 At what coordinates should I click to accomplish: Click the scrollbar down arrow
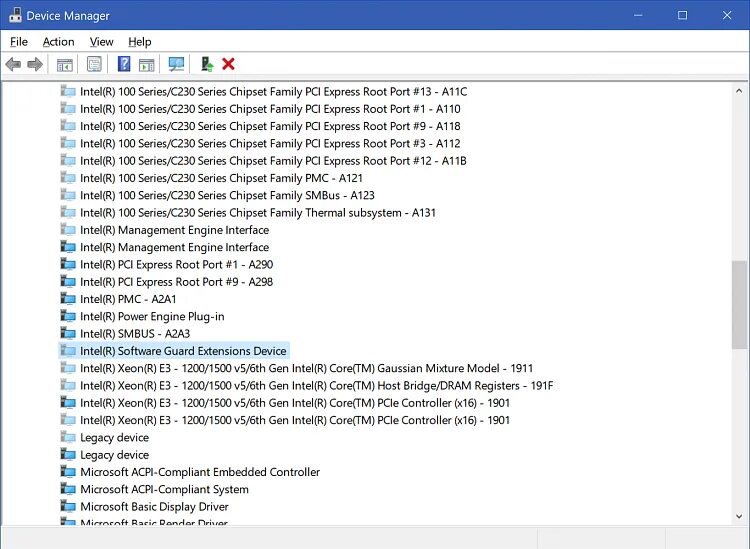click(739, 516)
